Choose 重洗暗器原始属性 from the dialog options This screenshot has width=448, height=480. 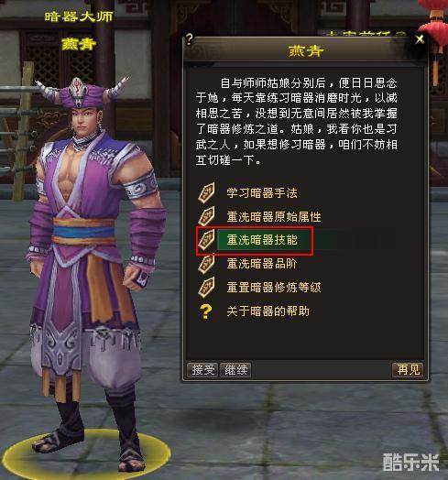[x=274, y=217]
